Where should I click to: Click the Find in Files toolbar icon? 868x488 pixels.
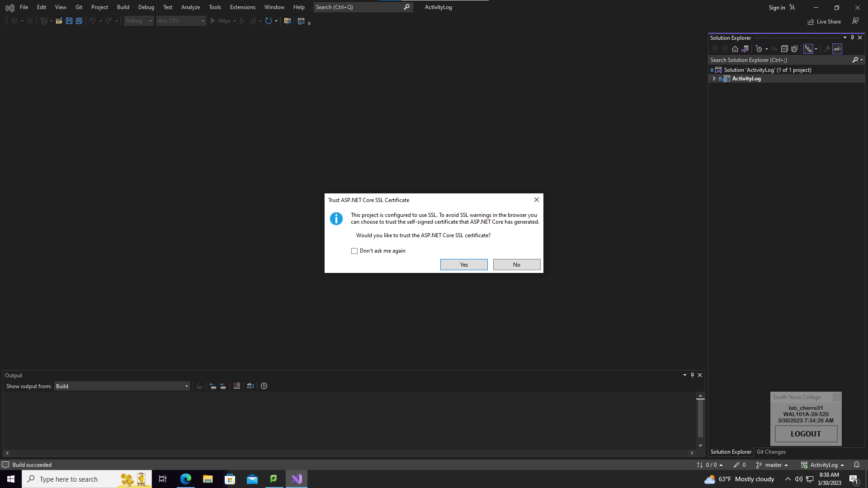pyautogui.click(x=287, y=21)
